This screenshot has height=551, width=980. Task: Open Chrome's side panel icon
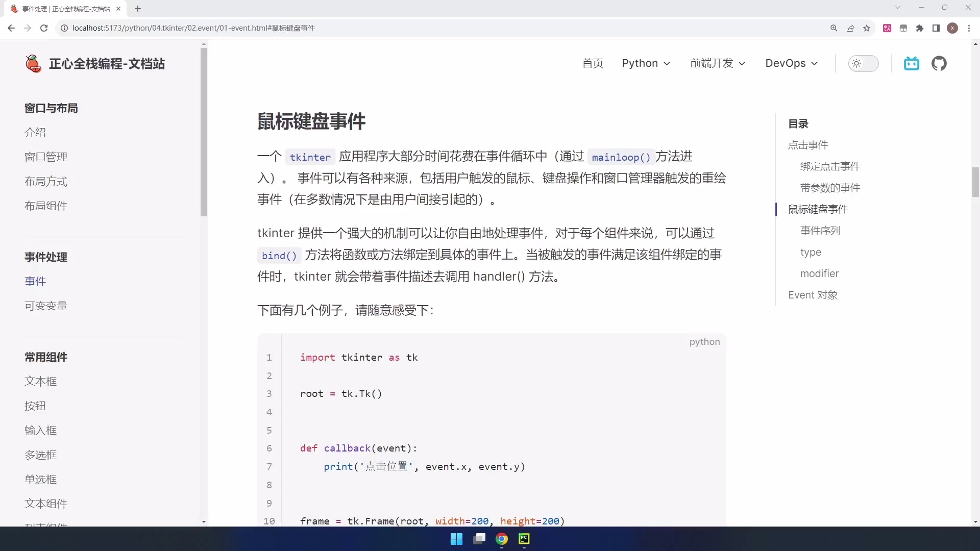[x=937, y=28]
